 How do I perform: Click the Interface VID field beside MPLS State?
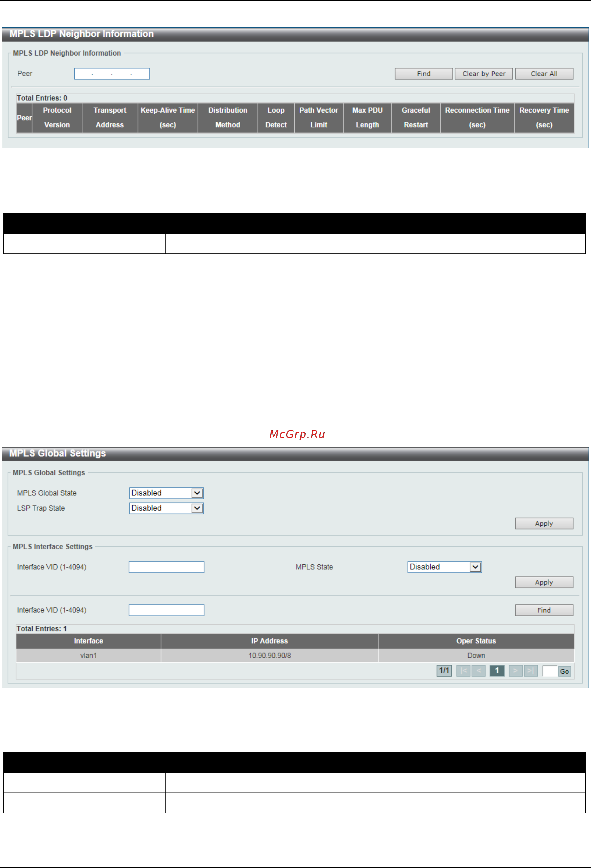(166, 567)
